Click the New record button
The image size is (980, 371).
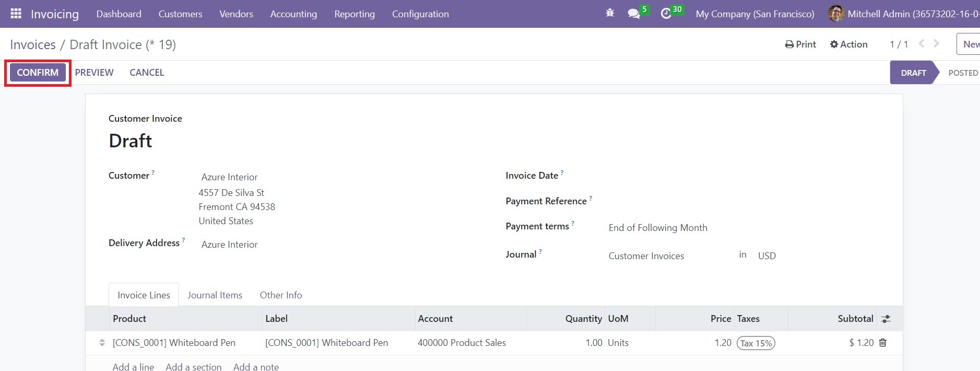[969, 44]
